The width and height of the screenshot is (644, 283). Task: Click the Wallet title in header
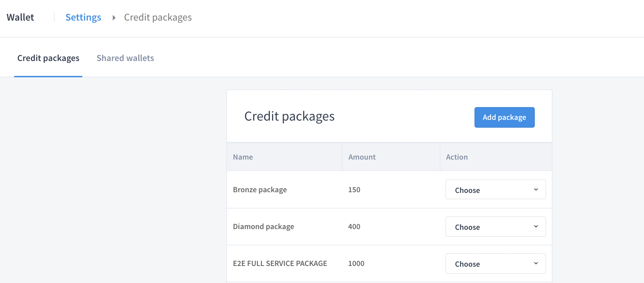(x=20, y=17)
